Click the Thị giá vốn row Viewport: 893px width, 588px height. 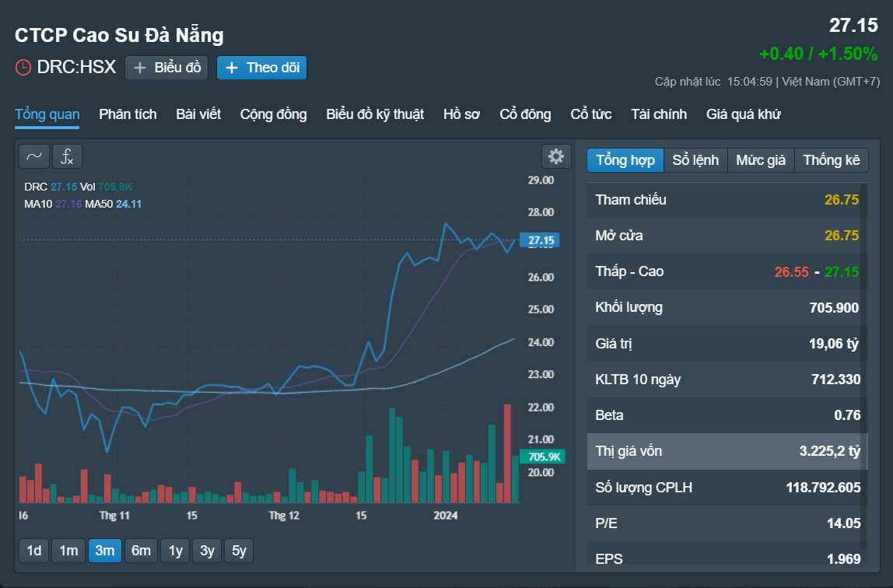(x=727, y=451)
